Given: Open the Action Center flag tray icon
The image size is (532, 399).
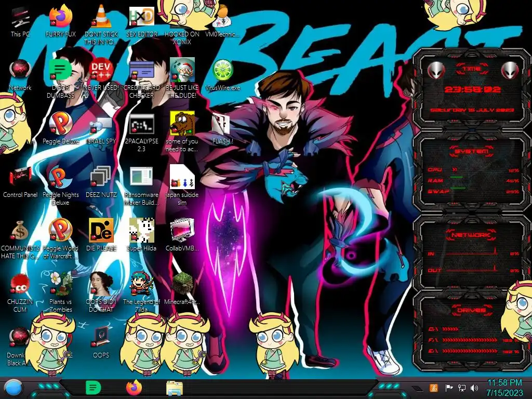Looking at the screenshot, I should (x=449, y=388).
